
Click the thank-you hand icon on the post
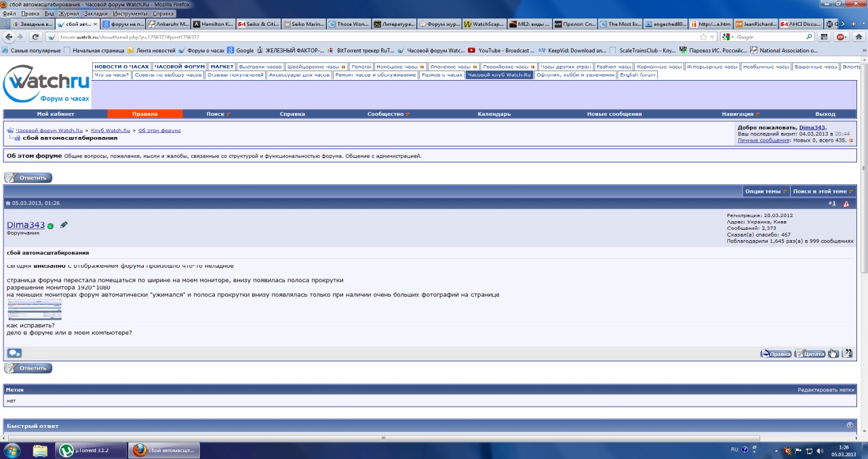[833, 353]
